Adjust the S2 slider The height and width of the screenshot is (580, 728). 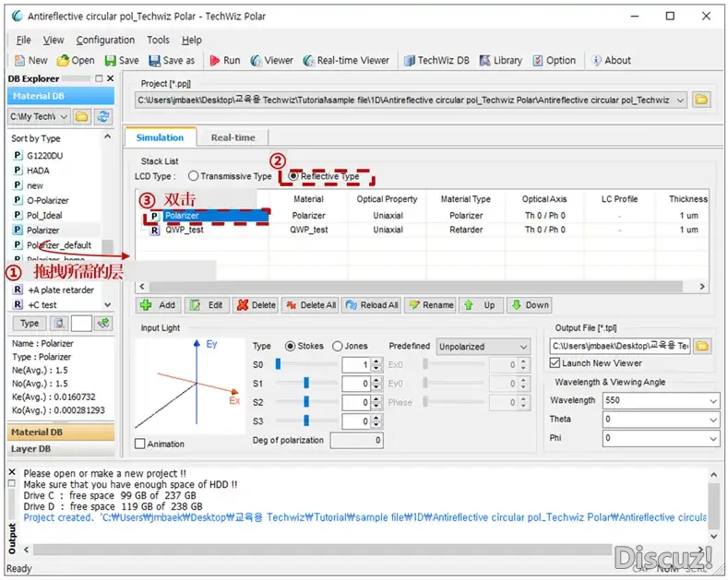tap(306, 401)
